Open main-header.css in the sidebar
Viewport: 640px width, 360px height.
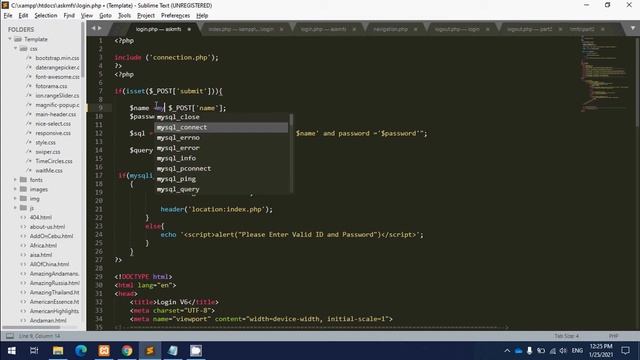(x=56, y=114)
